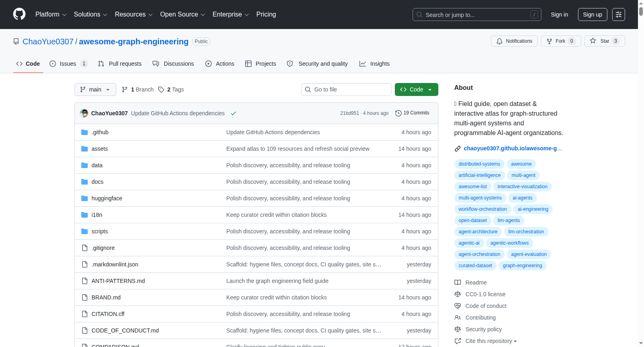Open the awesome-graph-engineering repository link
644x347 pixels.
[134, 42]
